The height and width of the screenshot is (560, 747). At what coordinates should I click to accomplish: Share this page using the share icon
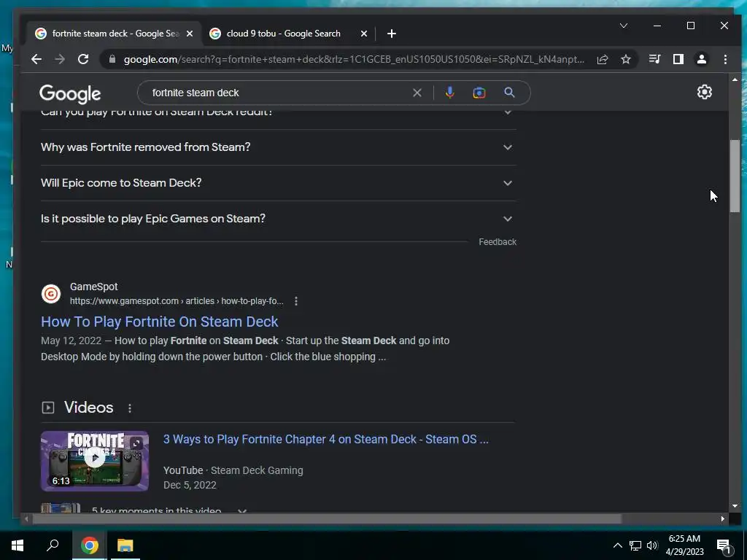tap(603, 59)
